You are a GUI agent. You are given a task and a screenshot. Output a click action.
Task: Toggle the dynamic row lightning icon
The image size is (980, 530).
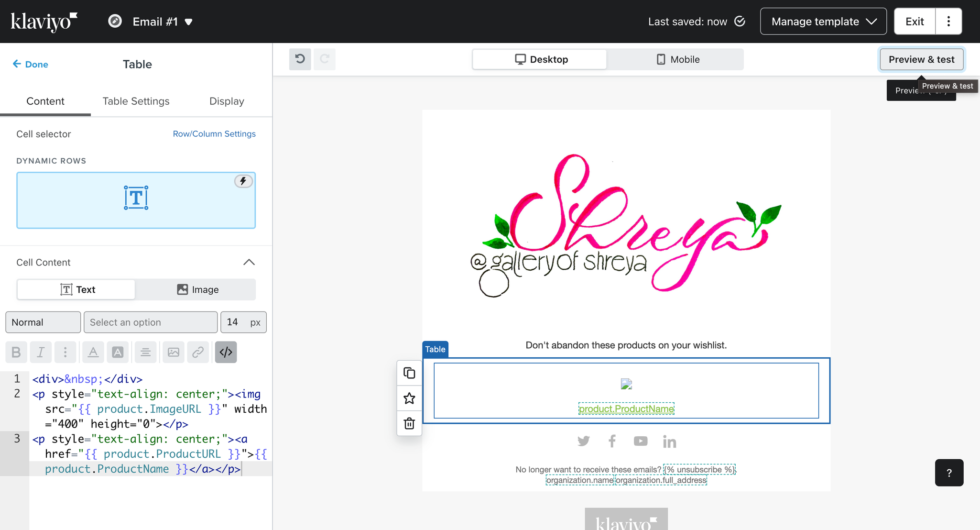point(243,181)
